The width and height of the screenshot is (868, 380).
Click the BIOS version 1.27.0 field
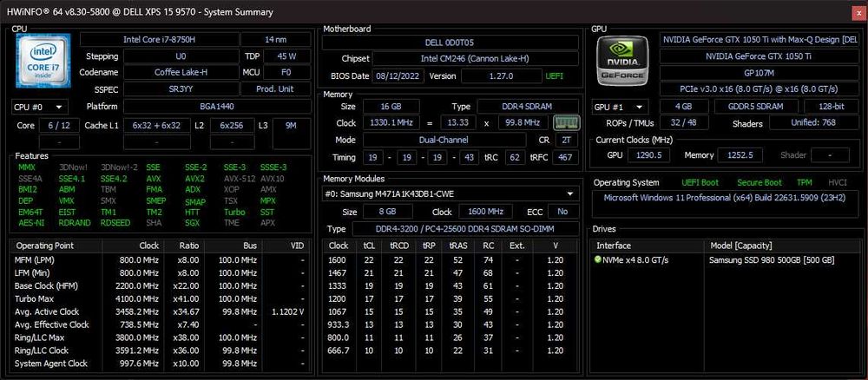tap(502, 75)
